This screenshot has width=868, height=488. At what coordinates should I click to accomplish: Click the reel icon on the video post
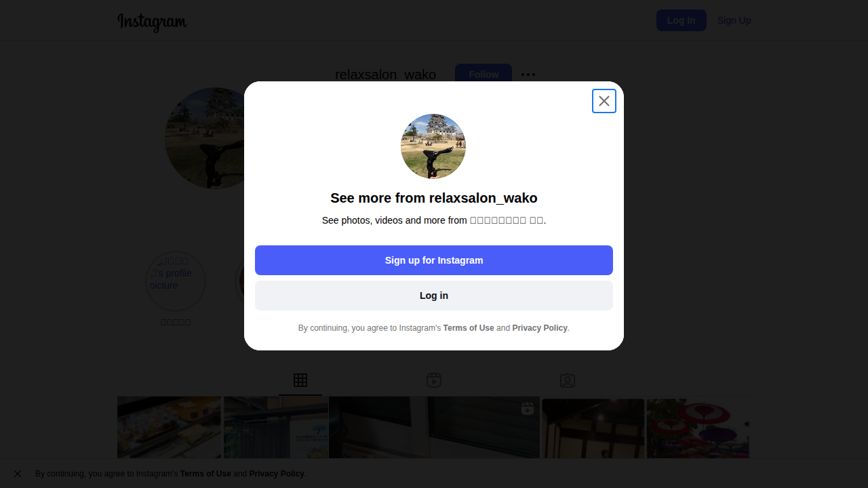coord(528,408)
